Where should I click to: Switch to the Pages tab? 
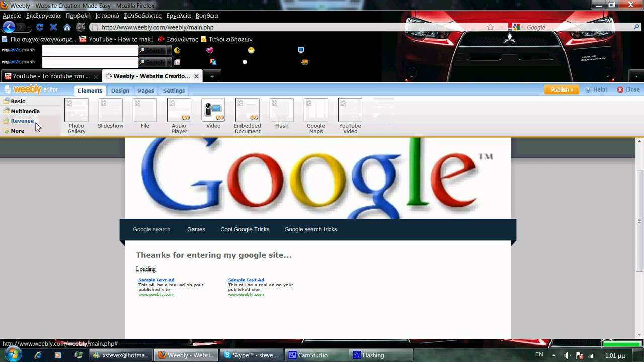point(146,90)
